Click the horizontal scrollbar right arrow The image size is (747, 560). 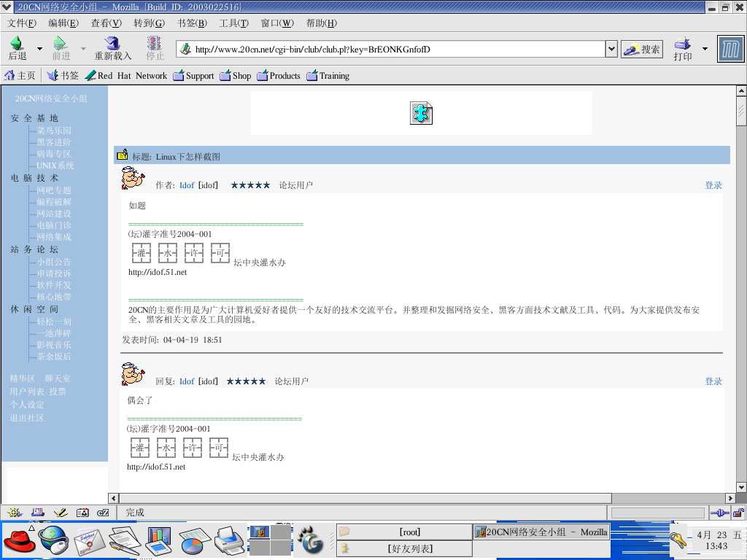tap(731, 498)
